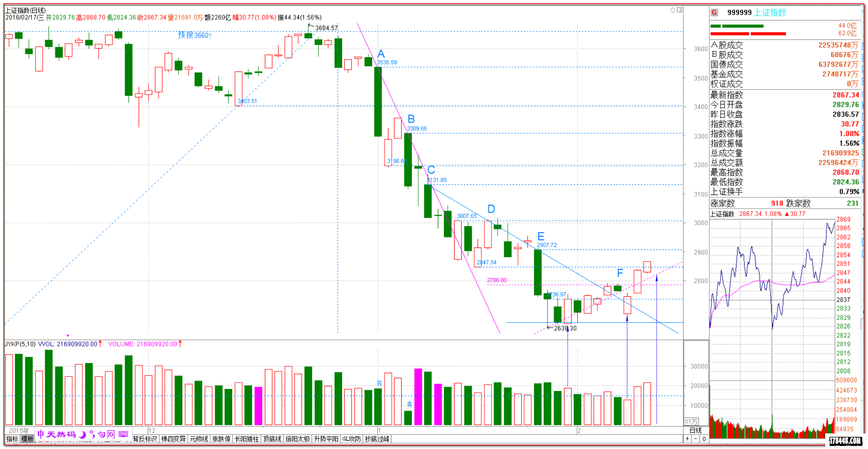This screenshot has height=449, width=868.
Task: Click the 基金成交 row
Action: pyautogui.click(x=785, y=74)
